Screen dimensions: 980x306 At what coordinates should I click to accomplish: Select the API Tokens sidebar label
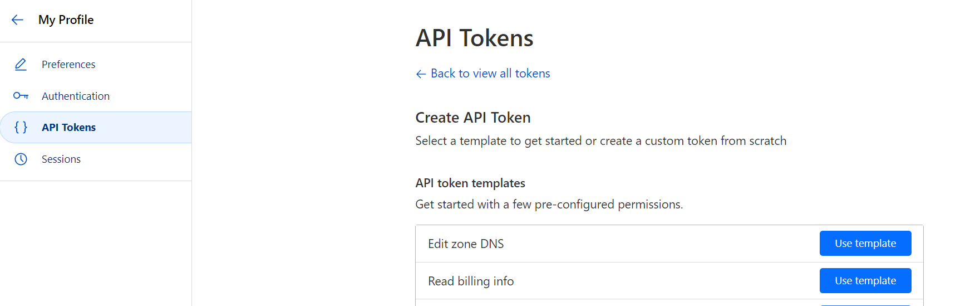coord(68,128)
